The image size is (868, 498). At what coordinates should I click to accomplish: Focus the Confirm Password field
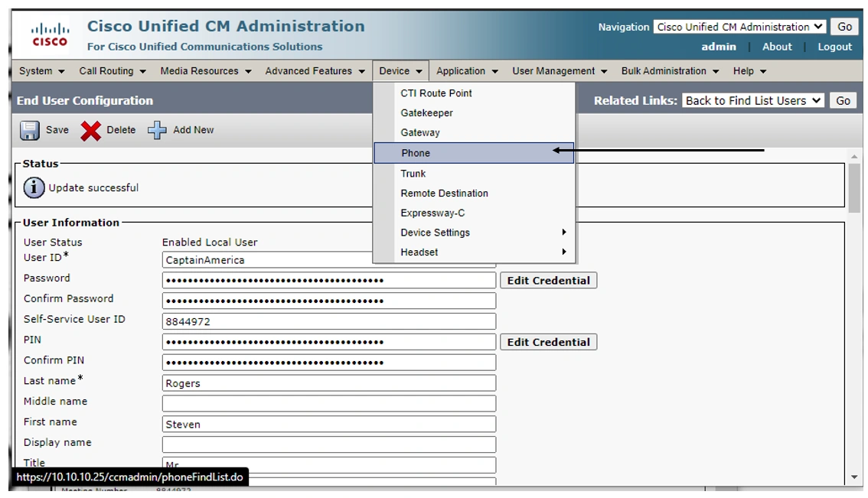[329, 301]
